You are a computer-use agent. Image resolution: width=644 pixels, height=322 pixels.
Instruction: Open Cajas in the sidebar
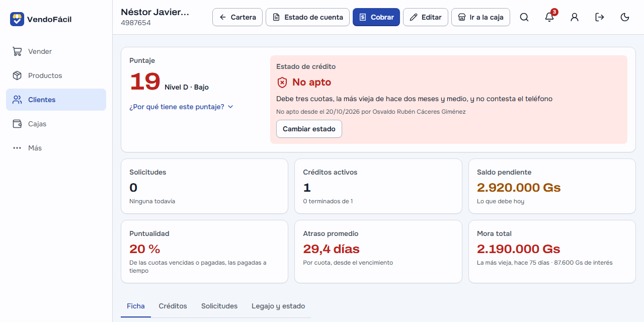(x=56, y=124)
